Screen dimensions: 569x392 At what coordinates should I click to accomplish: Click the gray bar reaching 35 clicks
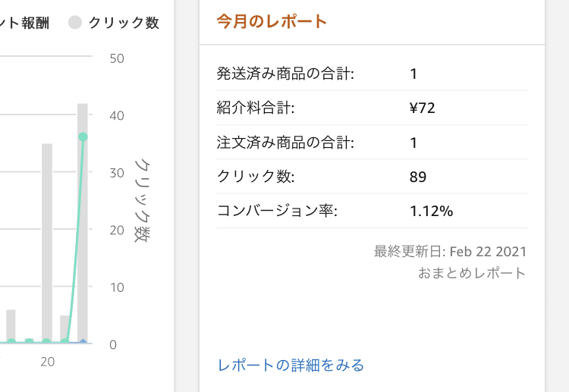pos(47,243)
